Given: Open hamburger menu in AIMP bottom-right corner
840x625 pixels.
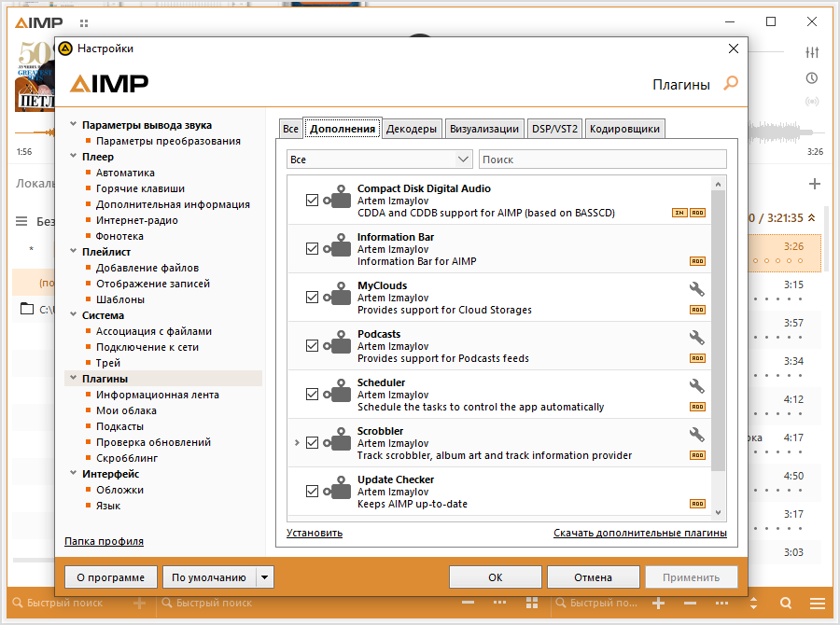Looking at the screenshot, I should click(818, 604).
